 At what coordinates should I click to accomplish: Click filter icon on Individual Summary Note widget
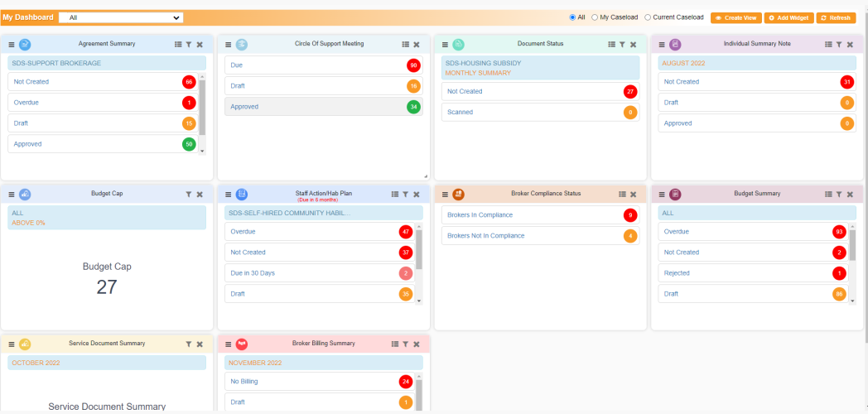839,45
